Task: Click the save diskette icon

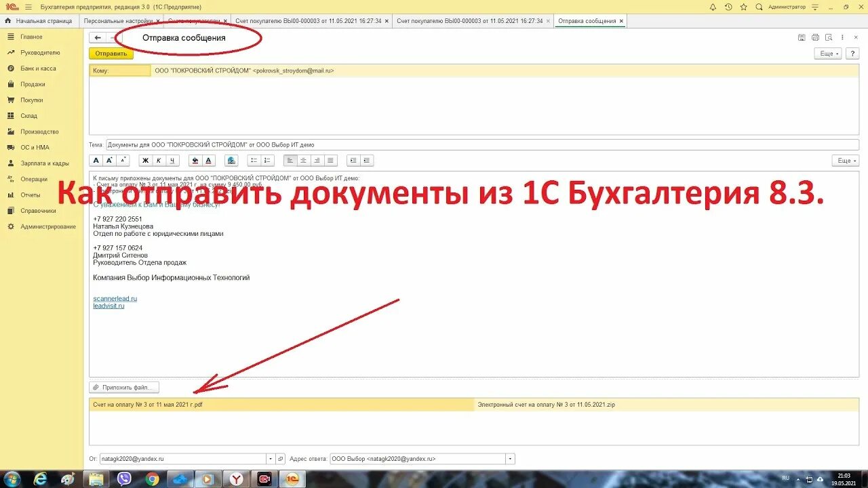Action: click(802, 37)
